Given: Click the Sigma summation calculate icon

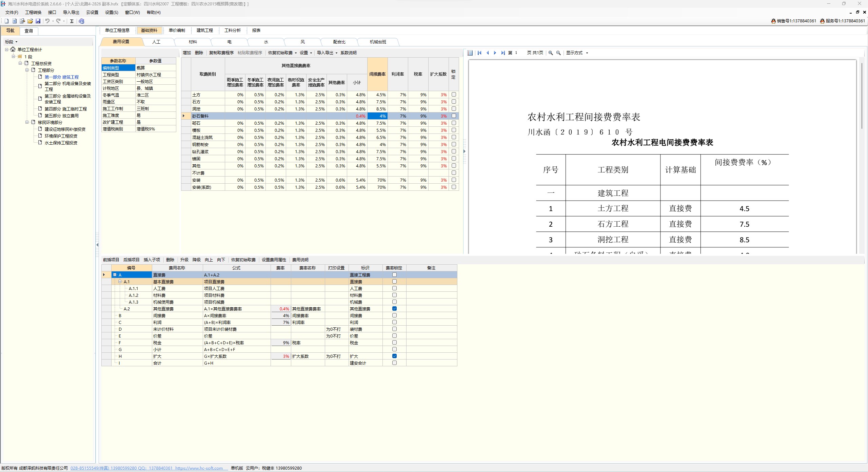Looking at the screenshot, I should [72, 21].
